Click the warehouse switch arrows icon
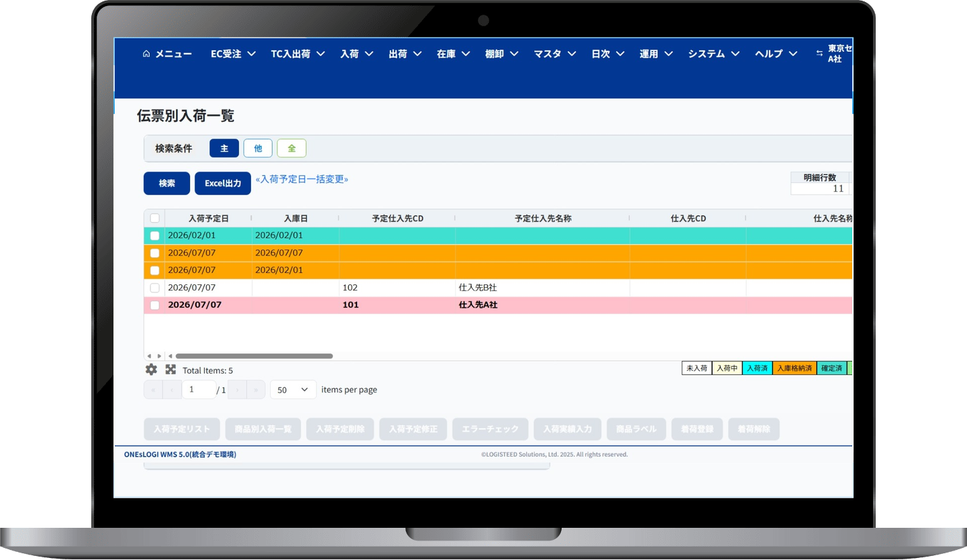 point(819,54)
